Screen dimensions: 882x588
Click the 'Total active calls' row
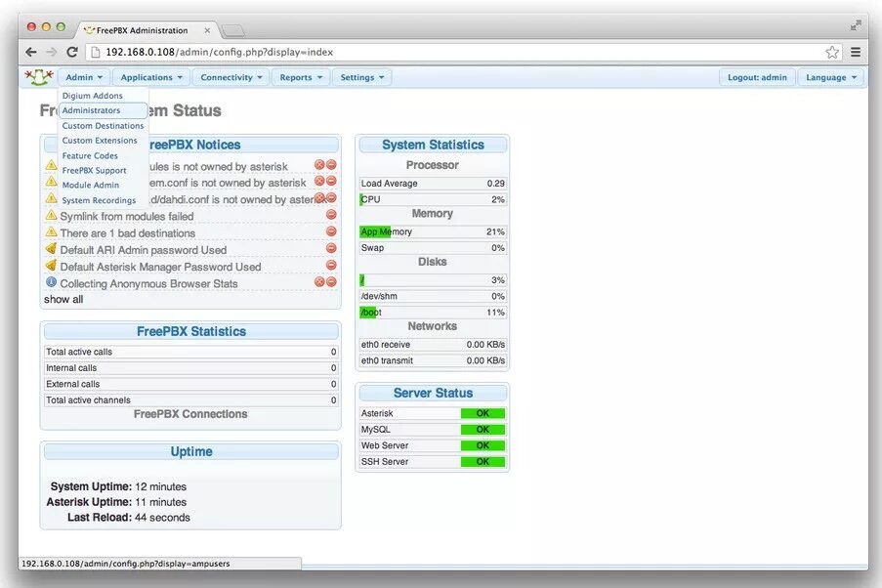(x=191, y=352)
